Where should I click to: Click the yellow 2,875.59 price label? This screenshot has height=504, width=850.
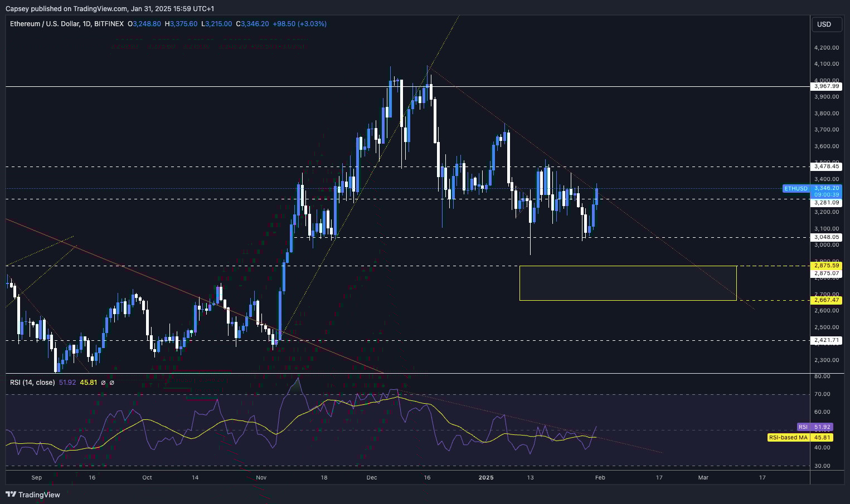click(x=827, y=266)
